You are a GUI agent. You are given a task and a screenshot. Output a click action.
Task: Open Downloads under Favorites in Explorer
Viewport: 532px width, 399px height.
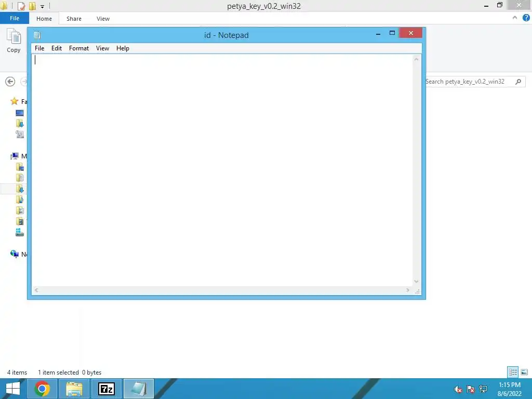[x=20, y=124]
